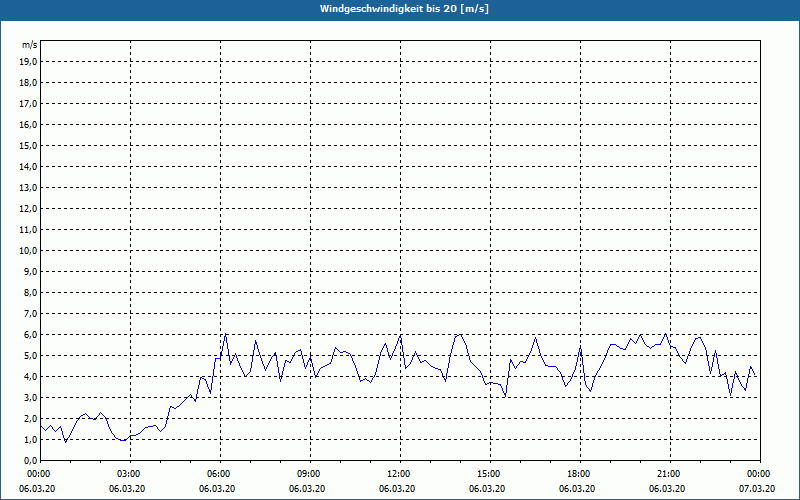Screen dimensions: 800x500
Task: Click the "16,0" y-axis value
Action: point(28,124)
